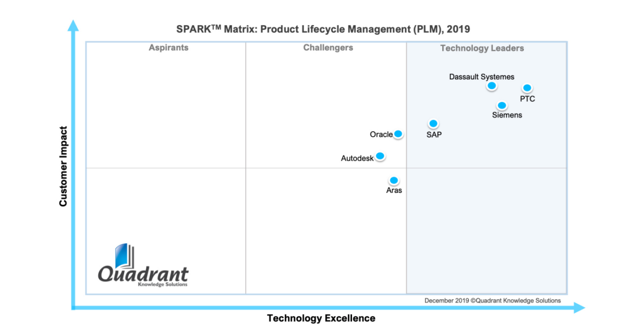Select the Oracle dot in Challengers quadrant
644x336 pixels.
(x=398, y=133)
